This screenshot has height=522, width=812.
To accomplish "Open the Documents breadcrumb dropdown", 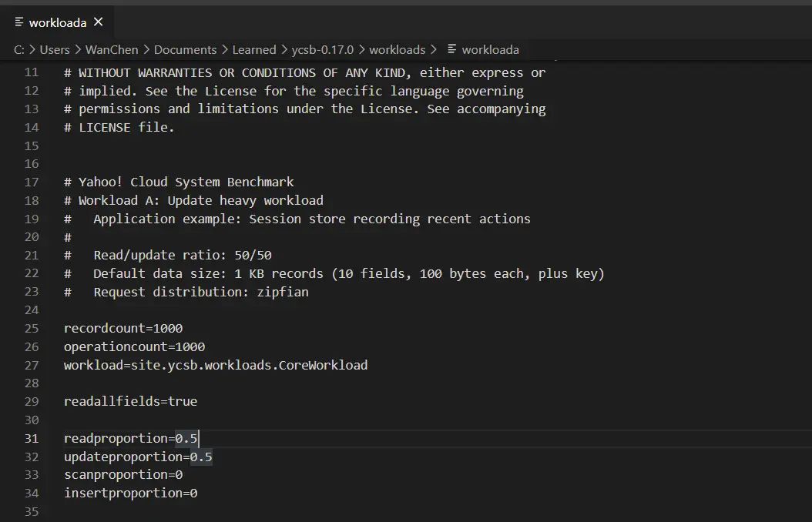I will [185, 50].
